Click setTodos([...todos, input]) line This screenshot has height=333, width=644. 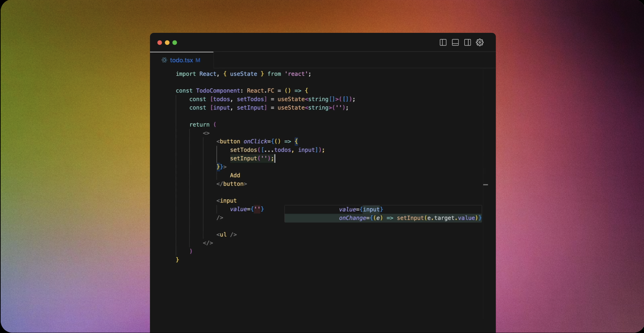tap(277, 150)
